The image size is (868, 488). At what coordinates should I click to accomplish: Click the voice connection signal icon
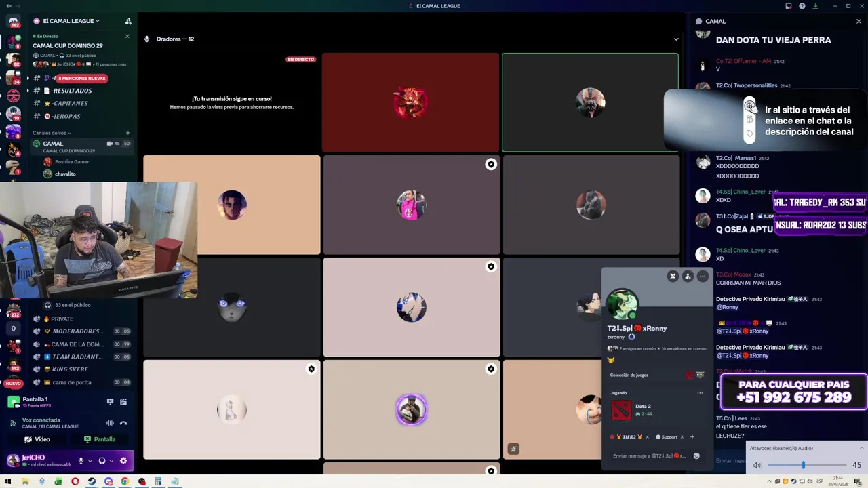pos(13,423)
